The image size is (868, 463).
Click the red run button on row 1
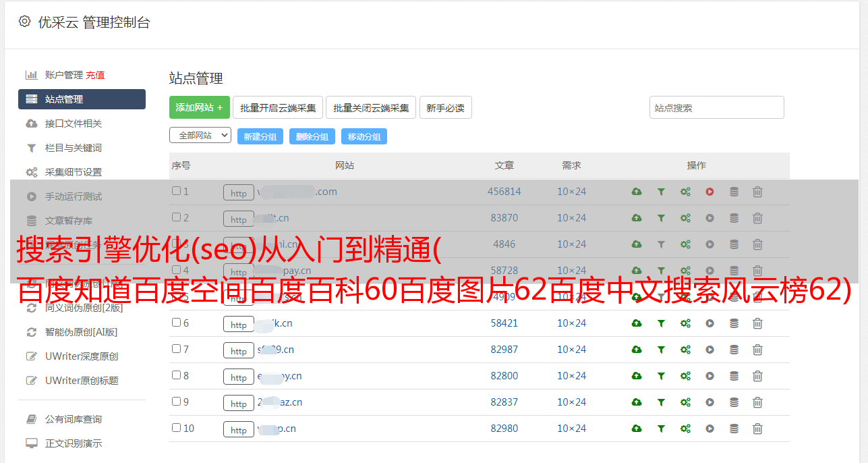click(710, 192)
